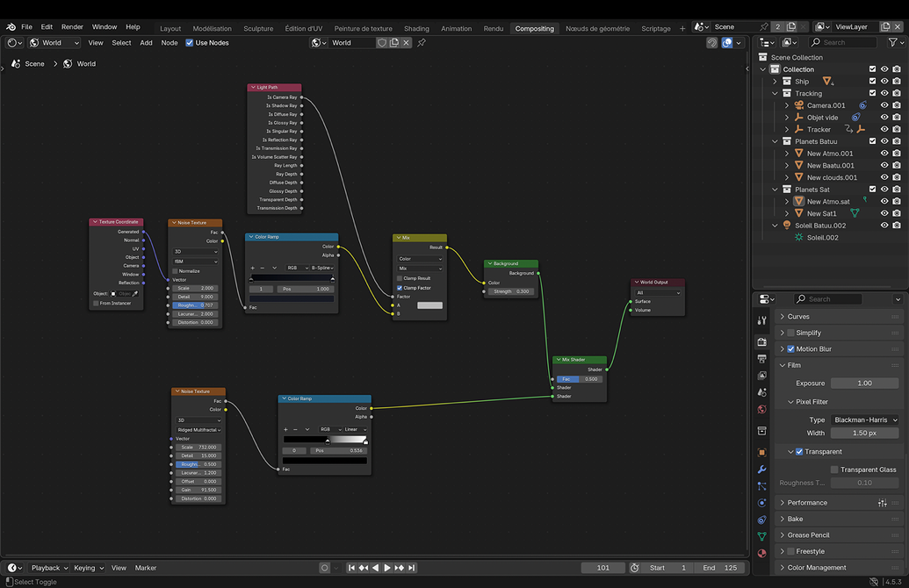Screen dimensions: 909x588
Task: Uncheck the Transparent film checkbox
Action: click(799, 451)
